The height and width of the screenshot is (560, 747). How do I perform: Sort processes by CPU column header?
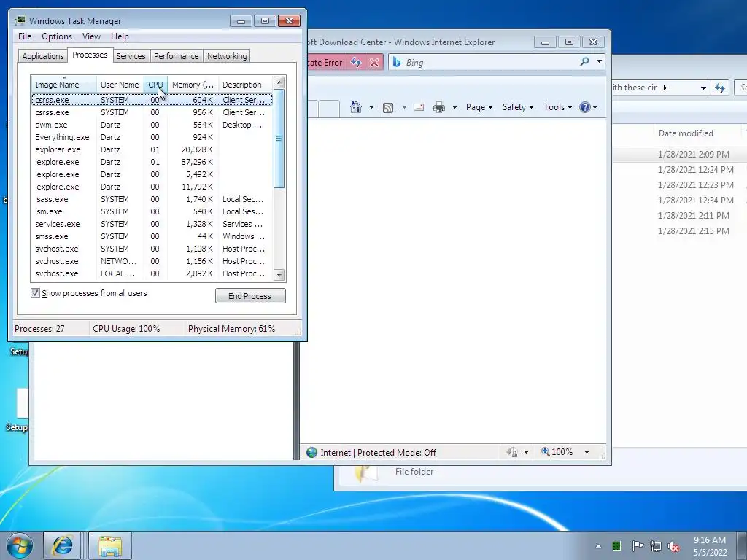click(x=155, y=85)
